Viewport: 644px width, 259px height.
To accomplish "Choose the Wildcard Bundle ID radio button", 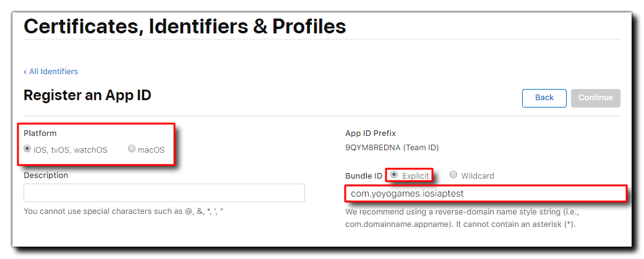I will click(x=453, y=175).
